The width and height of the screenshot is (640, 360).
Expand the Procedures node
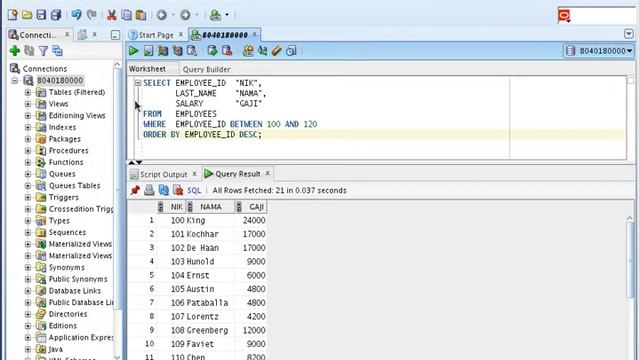pyautogui.click(x=28, y=151)
